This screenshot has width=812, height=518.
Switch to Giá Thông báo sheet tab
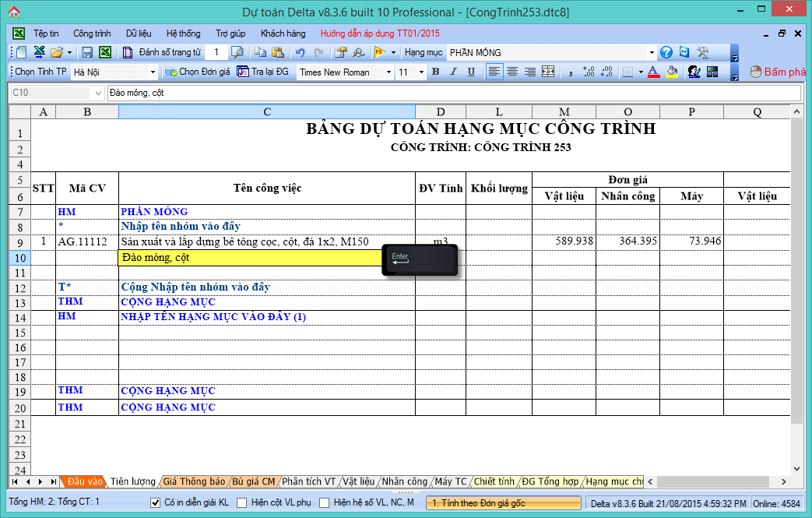194,481
